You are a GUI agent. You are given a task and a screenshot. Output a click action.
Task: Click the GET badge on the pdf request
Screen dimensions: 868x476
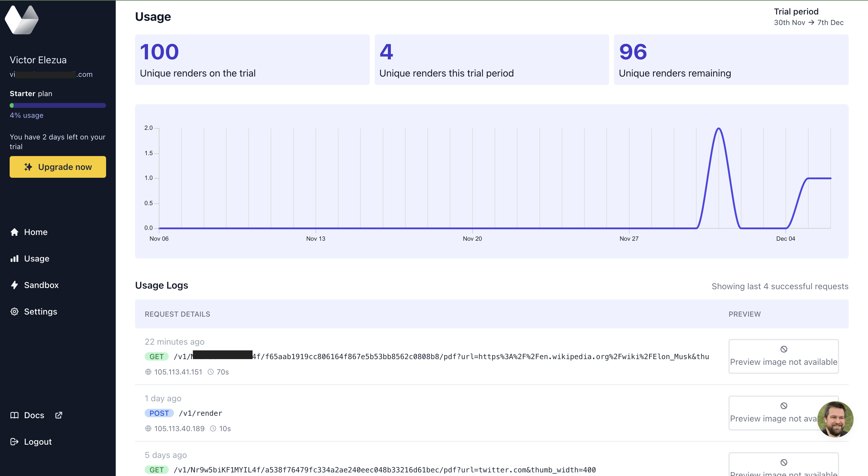coord(156,356)
